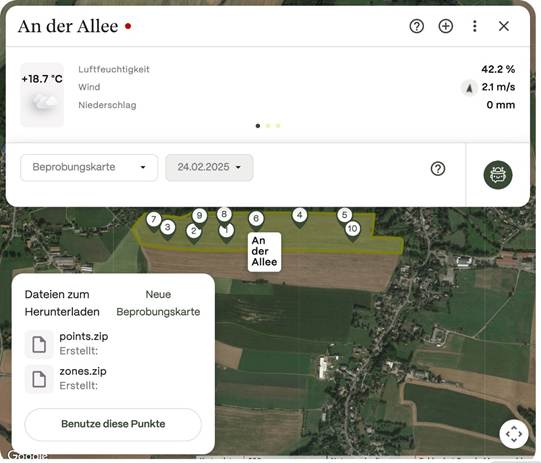541x463 pixels.
Task: Select sampling point marker 5
Action: pos(344,215)
